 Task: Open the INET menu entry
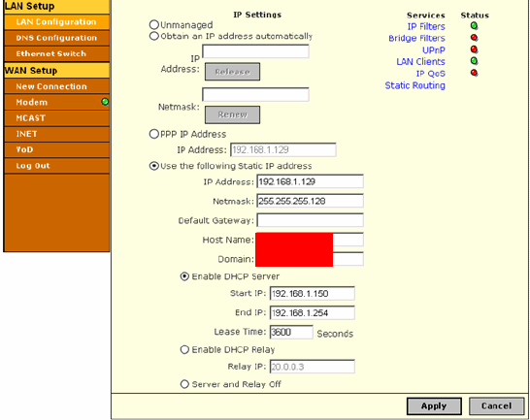[x=56, y=134]
